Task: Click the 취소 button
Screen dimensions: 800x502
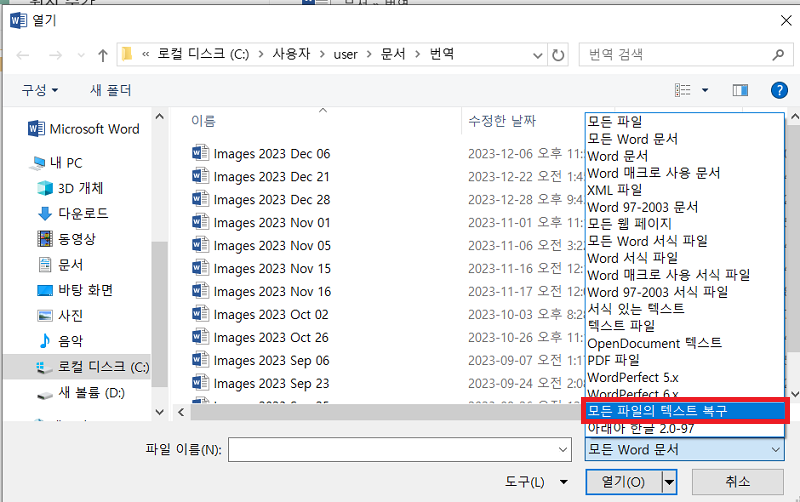Action: 737,482
